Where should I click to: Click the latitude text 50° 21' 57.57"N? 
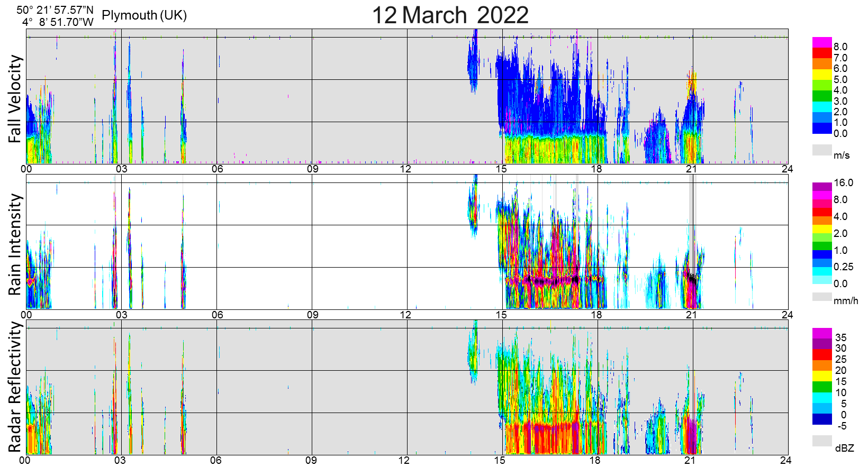tap(55, 10)
